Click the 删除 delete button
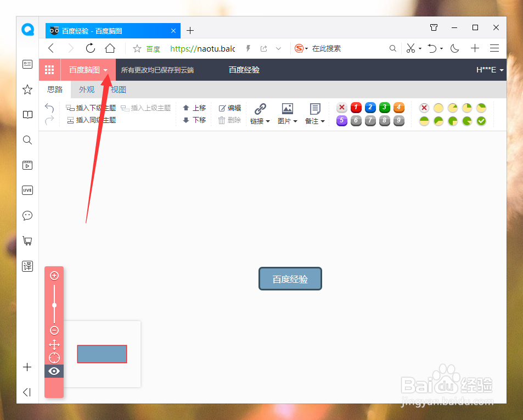Screen dimensions: 523x420 point(229,120)
